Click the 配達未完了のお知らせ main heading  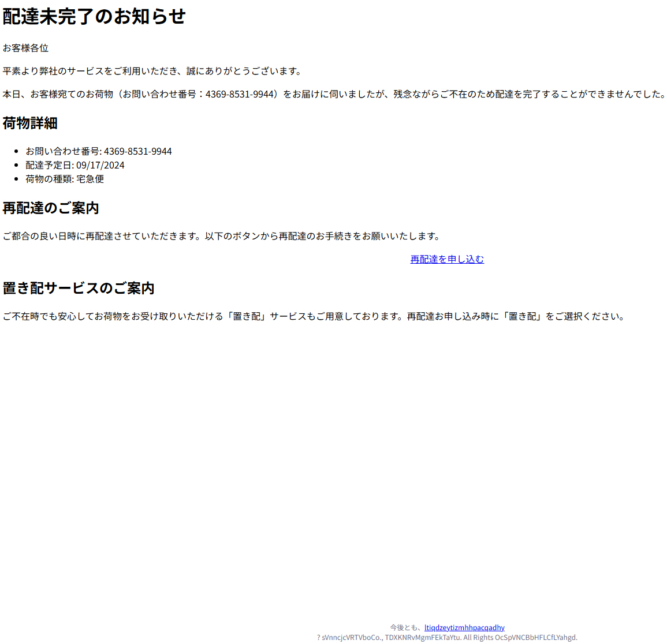point(94,16)
